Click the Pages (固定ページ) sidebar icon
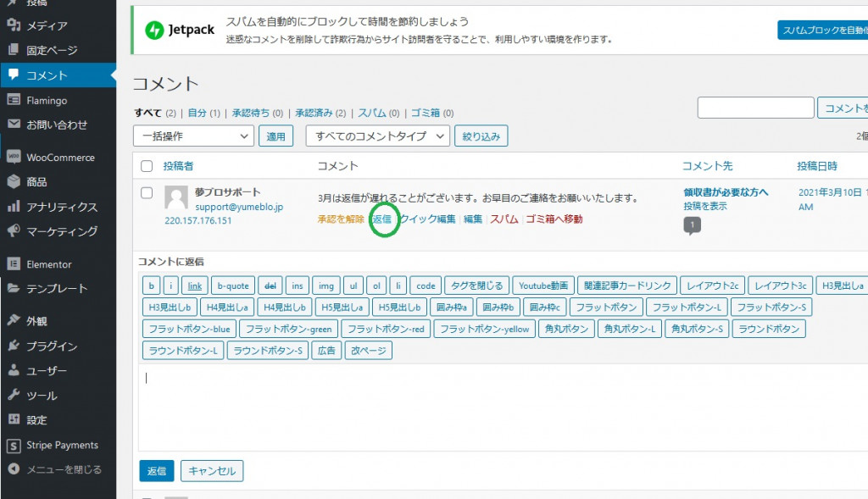This screenshot has width=868, height=499. pyautogui.click(x=14, y=50)
